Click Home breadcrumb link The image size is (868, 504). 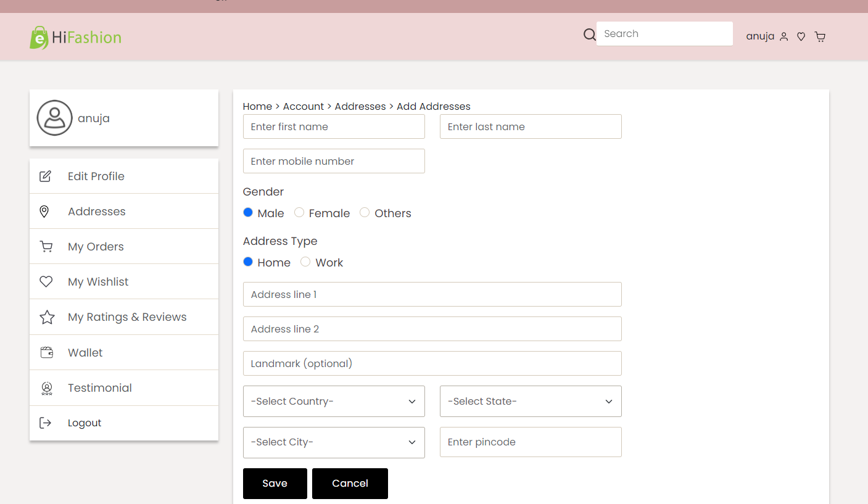pyautogui.click(x=257, y=107)
